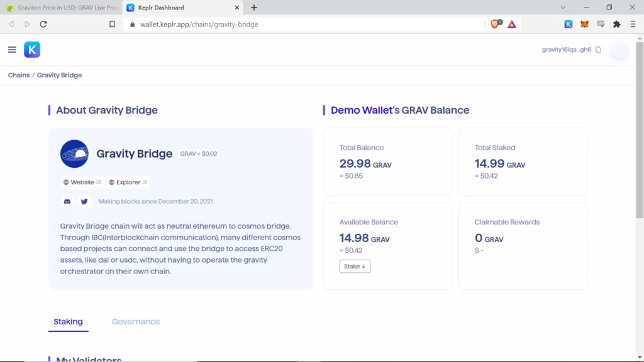
Task: Click Making blocks since December 20, 2021
Action: point(156,202)
